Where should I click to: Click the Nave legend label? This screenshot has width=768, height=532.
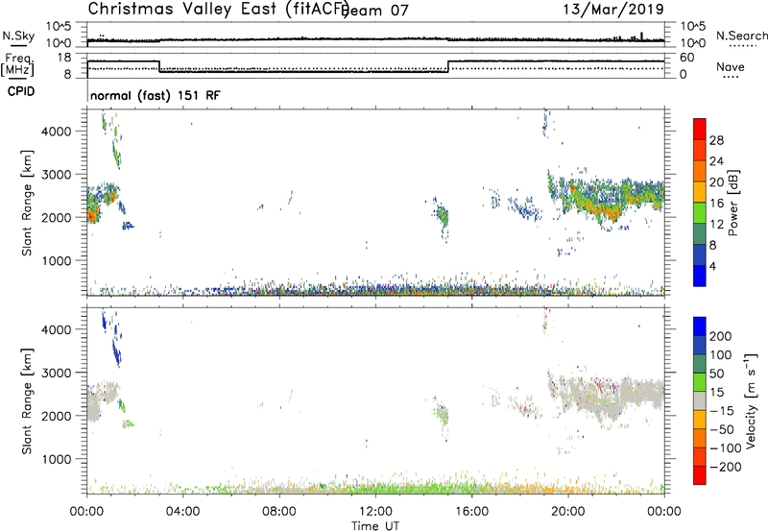coord(731,66)
